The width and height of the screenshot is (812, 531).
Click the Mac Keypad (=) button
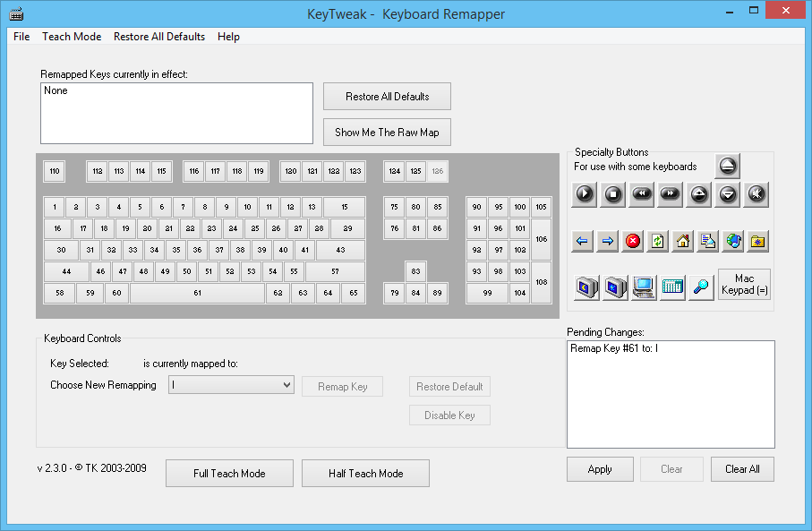pyautogui.click(x=744, y=285)
